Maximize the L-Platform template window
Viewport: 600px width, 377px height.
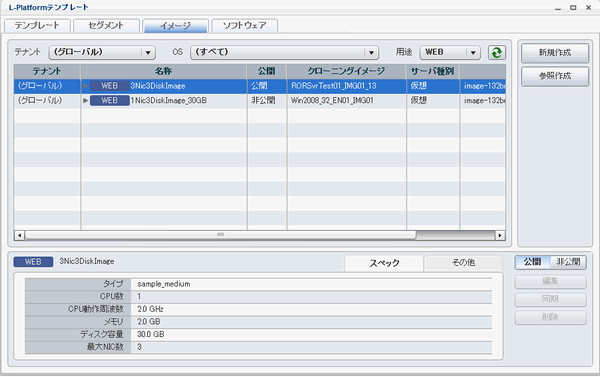(573, 8)
